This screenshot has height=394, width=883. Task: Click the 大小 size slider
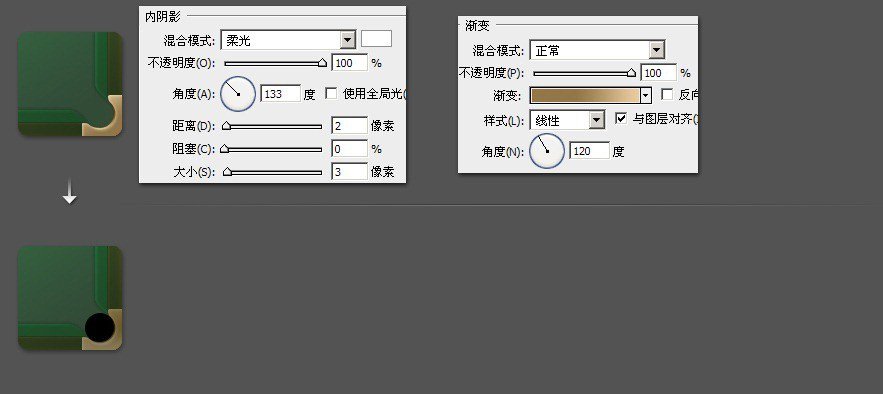point(273,172)
